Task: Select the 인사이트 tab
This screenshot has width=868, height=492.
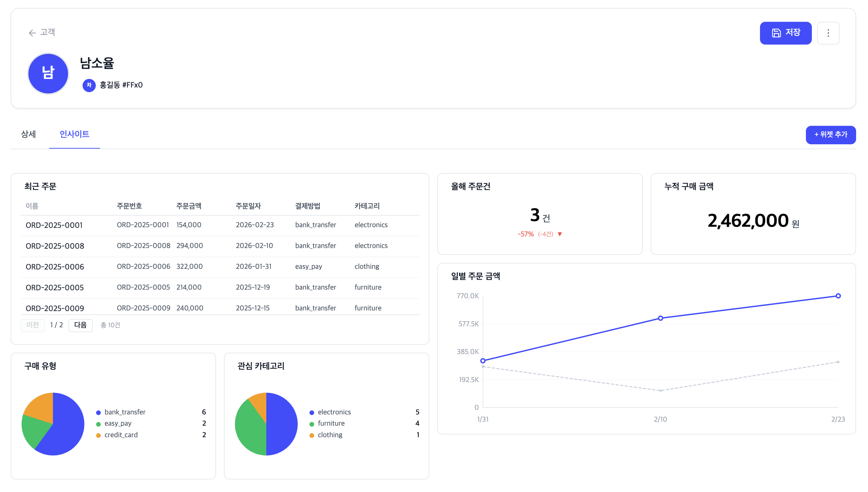Action: (x=74, y=134)
